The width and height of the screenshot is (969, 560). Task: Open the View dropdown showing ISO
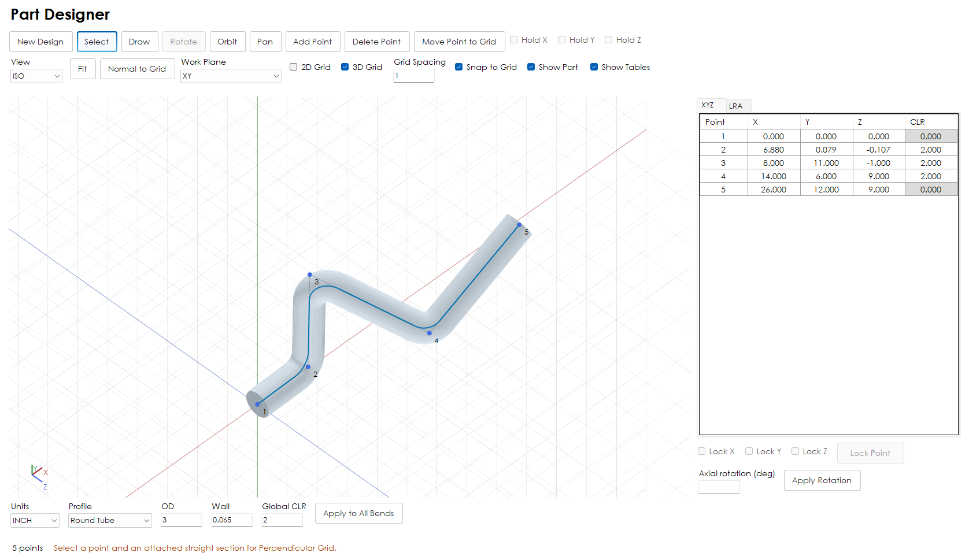point(36,76)
